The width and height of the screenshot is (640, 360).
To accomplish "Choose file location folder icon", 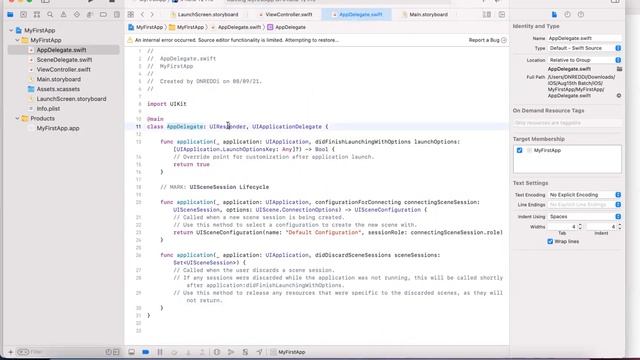I will click(619, 69).
